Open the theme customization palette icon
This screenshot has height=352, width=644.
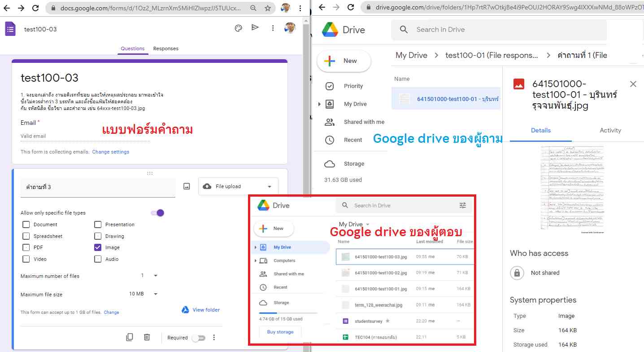coord(239,28)
